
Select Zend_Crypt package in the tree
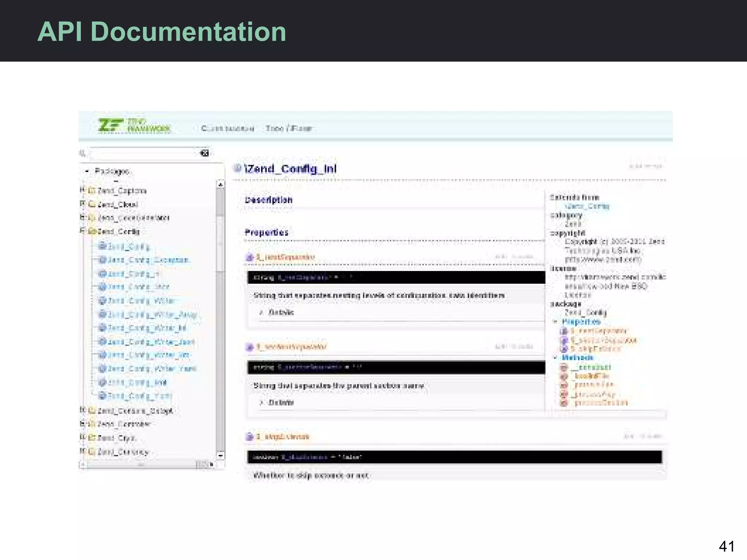pyautogui.click(x=117, y=438)
